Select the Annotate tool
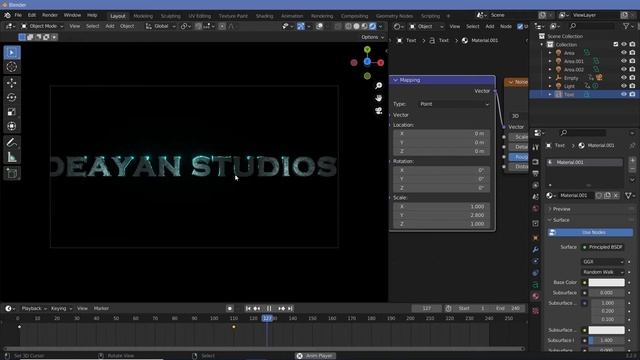 pyautogui.click(x=12, y=142)
